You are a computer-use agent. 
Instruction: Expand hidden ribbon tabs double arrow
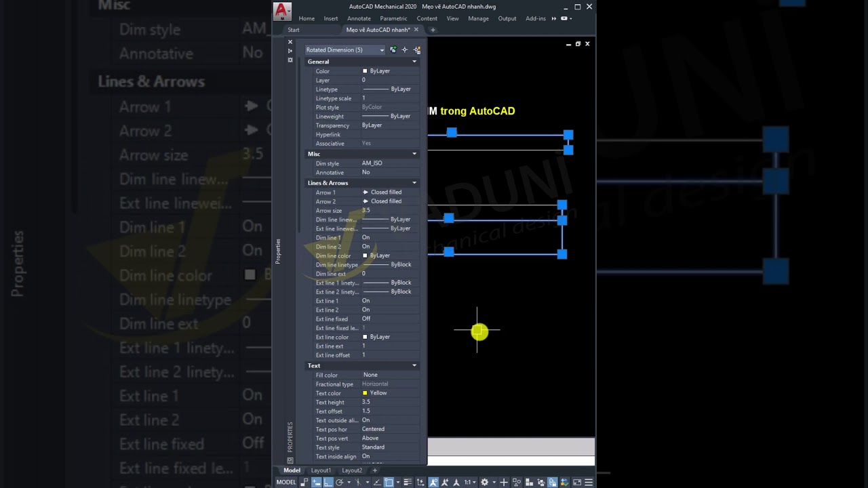point(554,18)
